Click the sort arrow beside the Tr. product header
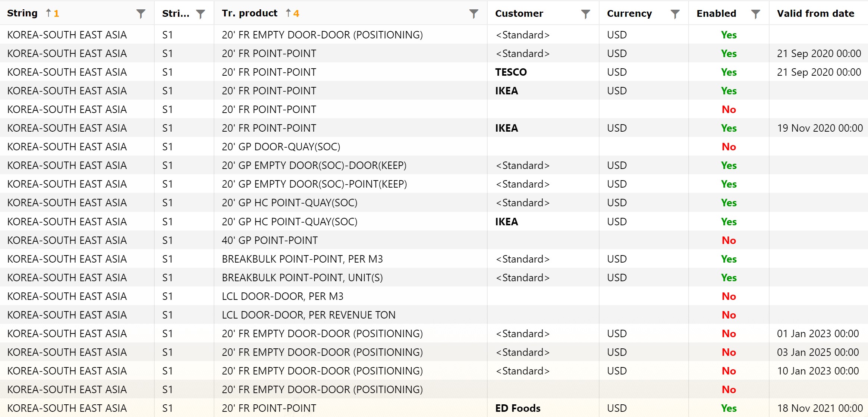The width and height of the screenshot is (868, 417). (288, 13)
